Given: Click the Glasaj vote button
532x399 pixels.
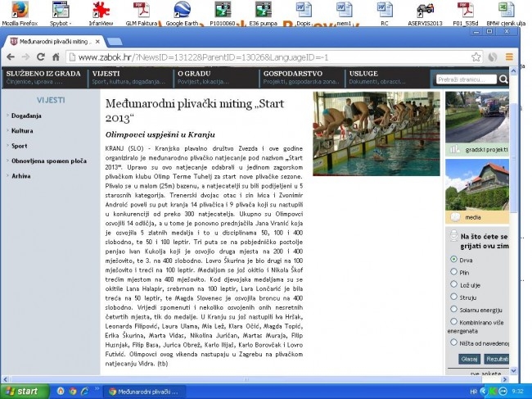Looking at the screenshot, I should point(470,359).
